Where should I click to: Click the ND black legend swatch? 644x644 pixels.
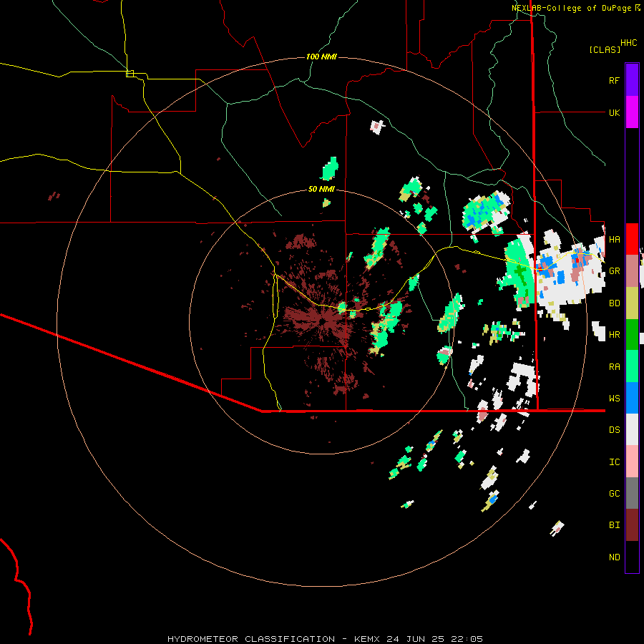(632, 557)
